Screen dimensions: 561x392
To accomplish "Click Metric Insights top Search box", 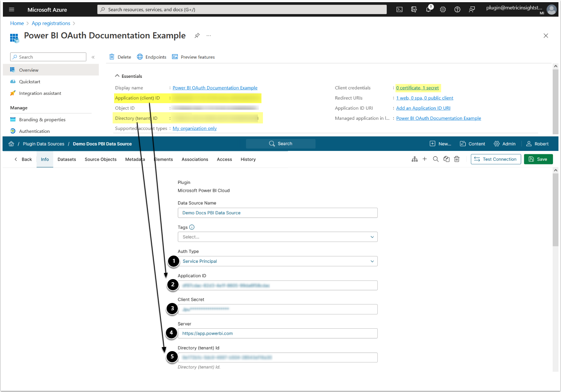I will (x=281, y=144).
